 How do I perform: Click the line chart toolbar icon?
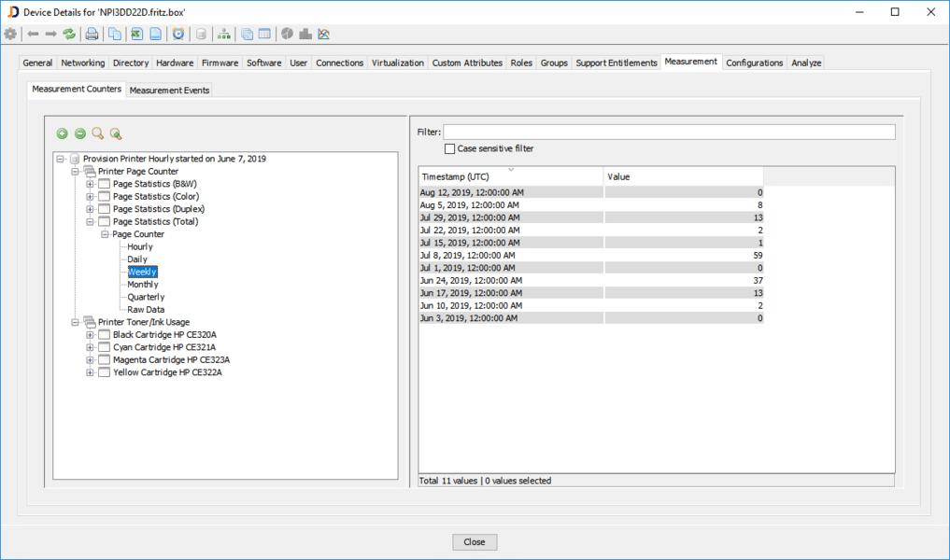tap(324, 35)
